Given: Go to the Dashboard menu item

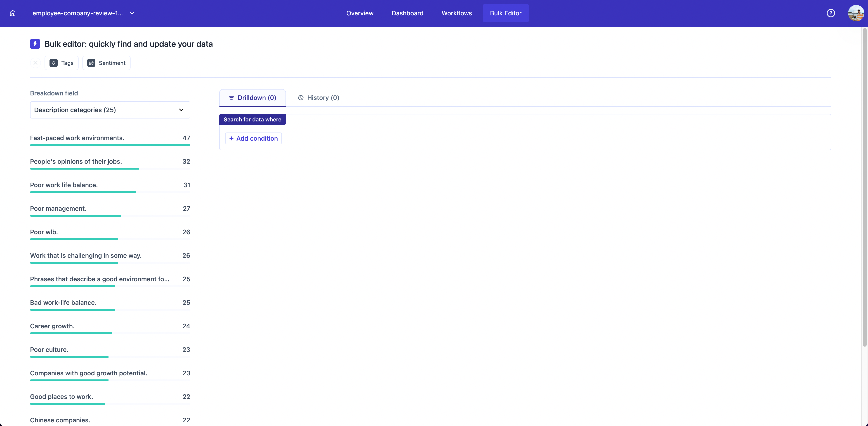Looking at the screenshot, I should click(407, 13).
